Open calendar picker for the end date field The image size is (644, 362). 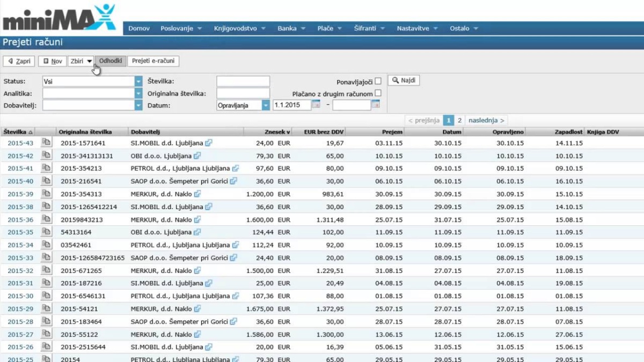pos(376,105)
